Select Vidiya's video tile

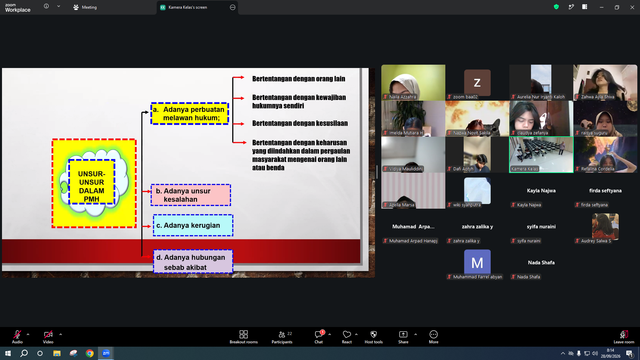[x=413, y=154]
